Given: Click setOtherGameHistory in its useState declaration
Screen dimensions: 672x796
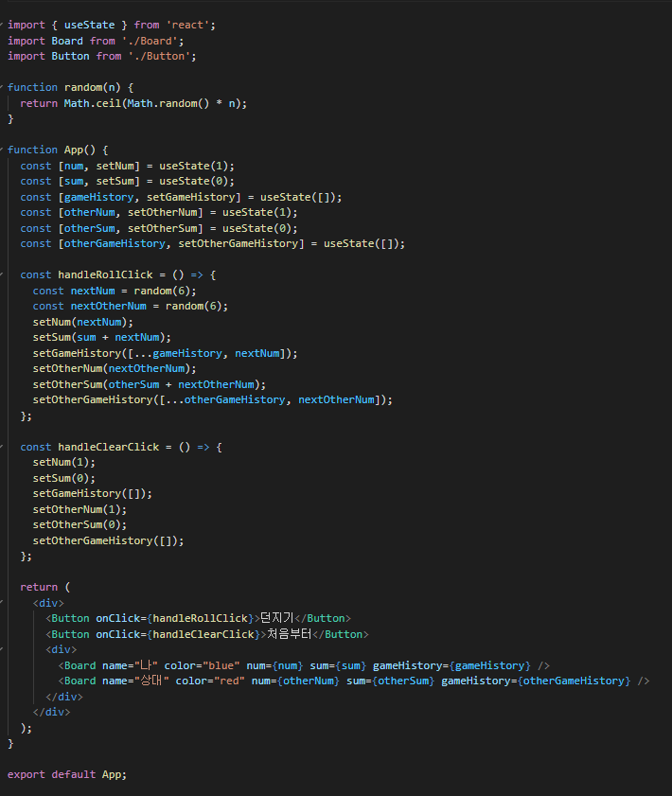Looking at the screenshot, I should coord(239,243).
